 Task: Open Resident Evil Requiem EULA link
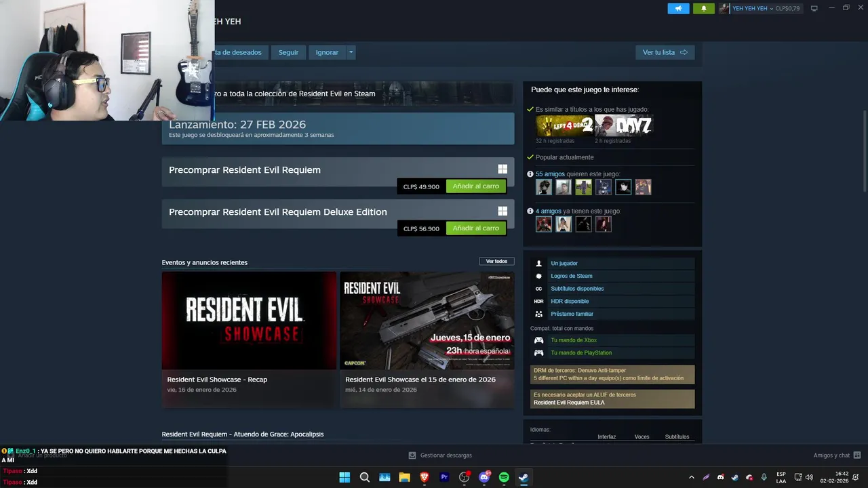(569, 403)
